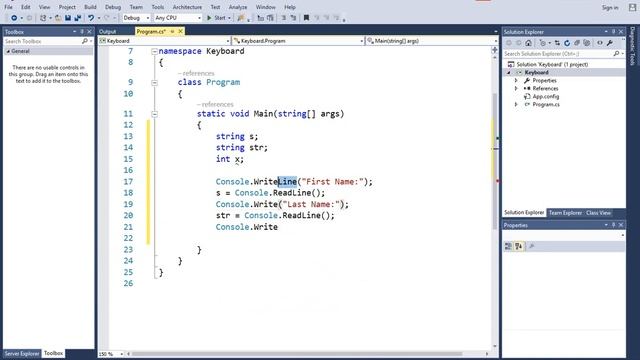Select App.config in Solution Explorer
This screenshot has height=360, width=640.
(x=546, y=96)
